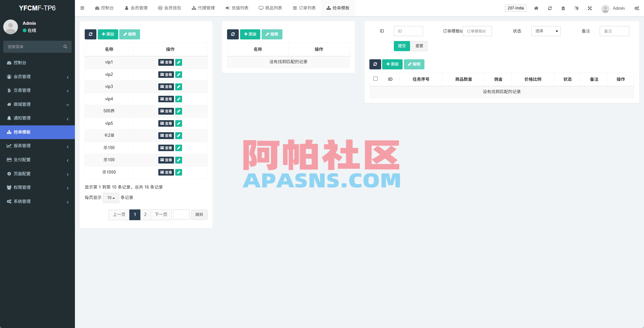The image size is (644, 328).
Task: Refresh the first template list table
Action: pos(91,34)
